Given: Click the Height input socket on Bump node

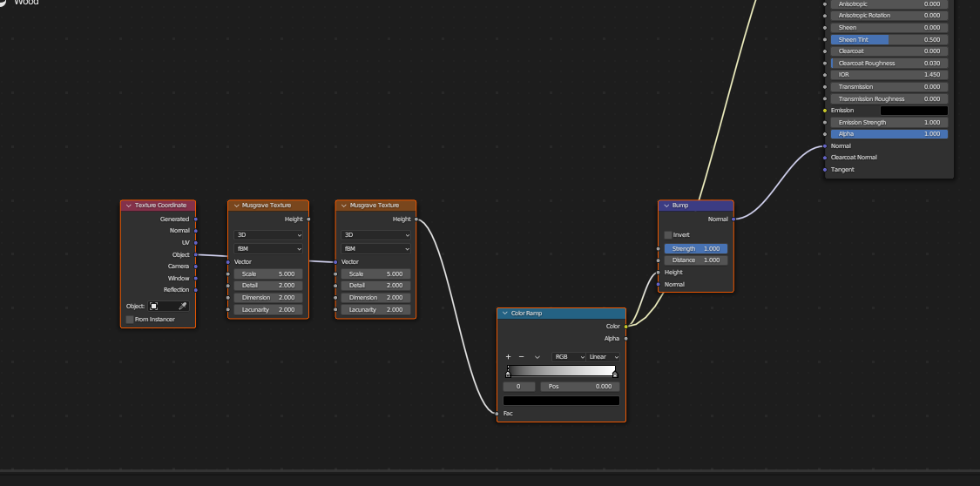Looking at the screenshot, I should [x=659, y=273].
